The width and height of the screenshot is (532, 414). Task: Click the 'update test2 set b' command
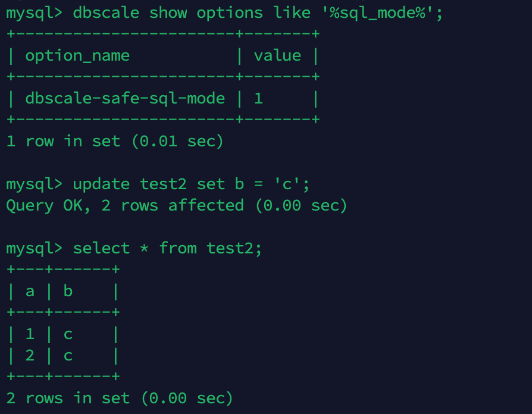[158, 184]
